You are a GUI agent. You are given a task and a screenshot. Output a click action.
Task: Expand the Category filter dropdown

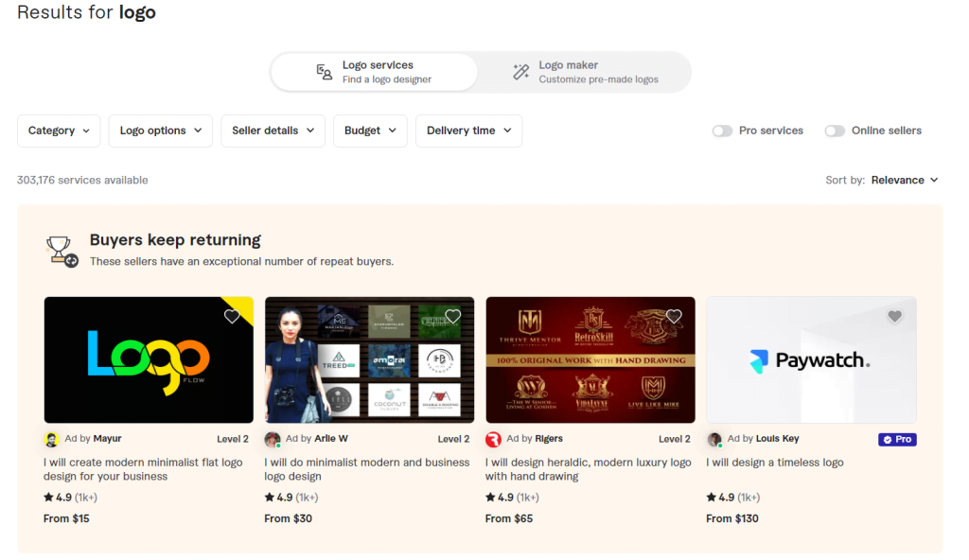click(x=59, y=131)
